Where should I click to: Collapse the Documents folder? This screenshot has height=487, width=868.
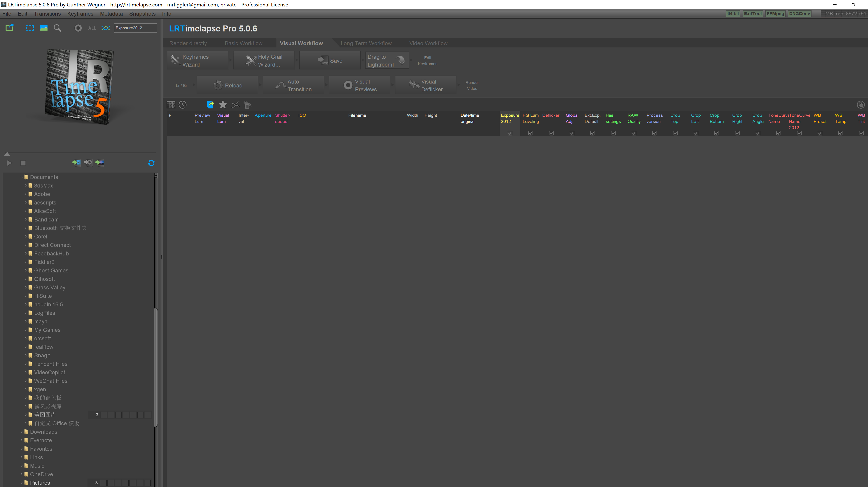pos(22,177)
